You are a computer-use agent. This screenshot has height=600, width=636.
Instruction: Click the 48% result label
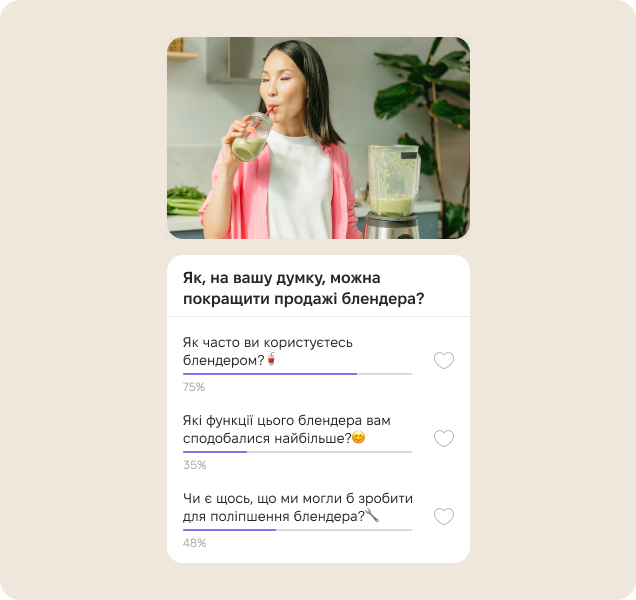195,543
